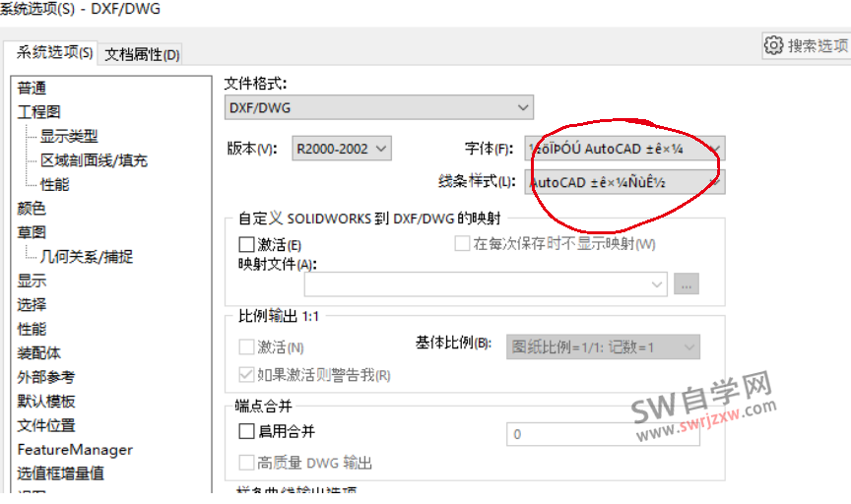Image resolution: width=851 pixels, height=504 pixels.
Task: Open the 线条样式 line style dropdown
Action: pos(625,181)
